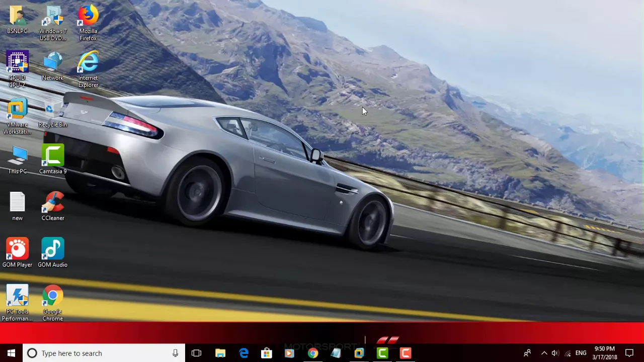
Task: Switch to green Camtasia taskbar icon
Action: point(382,353)
